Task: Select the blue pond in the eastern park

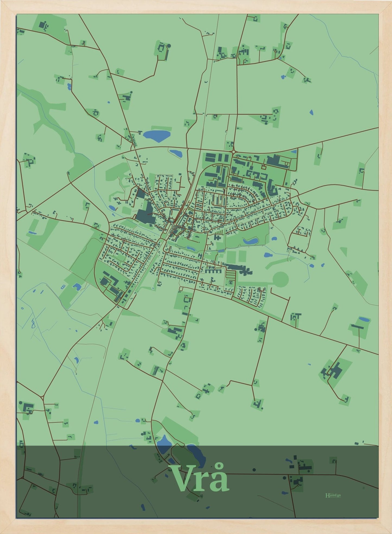Action: (x=250, y=241)
